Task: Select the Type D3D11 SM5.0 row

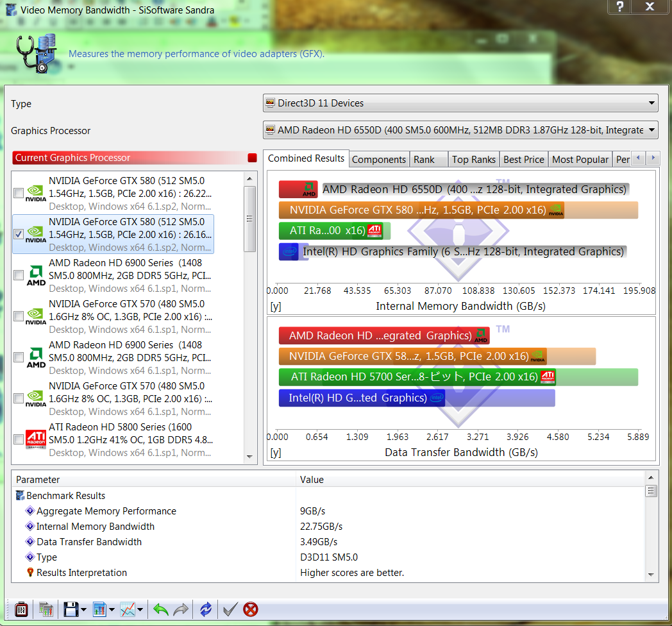Action: 328,557
